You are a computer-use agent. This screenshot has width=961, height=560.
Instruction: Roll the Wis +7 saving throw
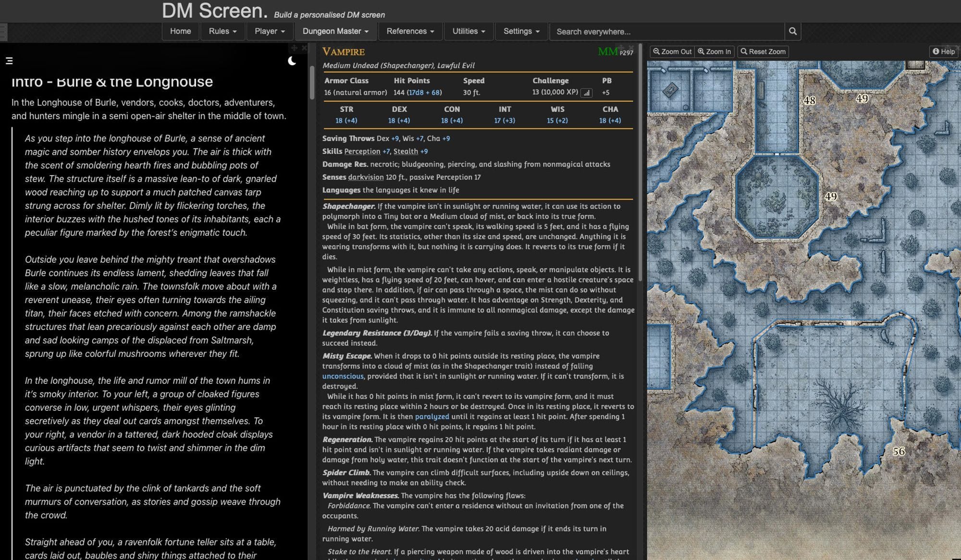point(419,138)
